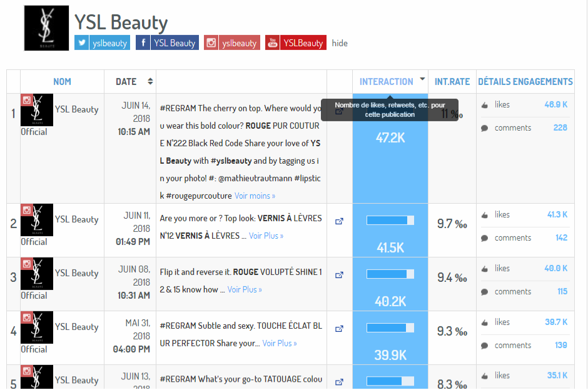Click the 39.7 K likes count
588x390 pixels.
click(556, 322)
